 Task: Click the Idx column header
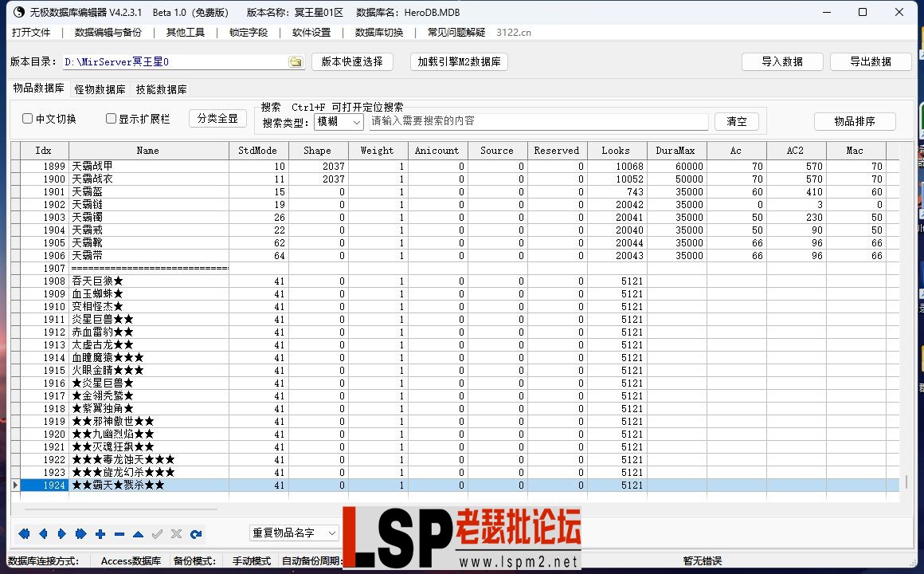(44, 151)
